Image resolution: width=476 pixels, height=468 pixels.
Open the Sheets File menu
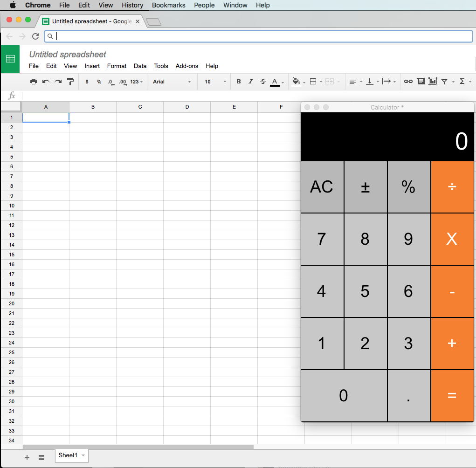[x=34, y=66]
